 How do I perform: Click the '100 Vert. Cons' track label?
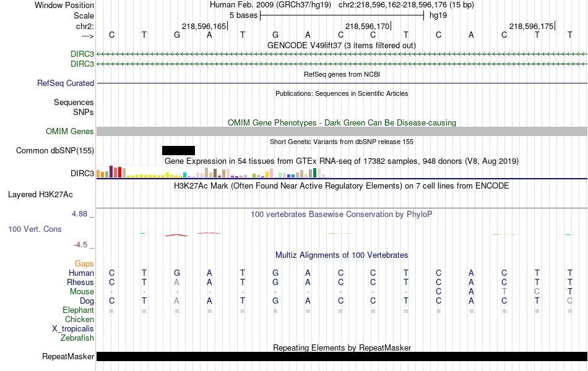[x=35, y=229]
